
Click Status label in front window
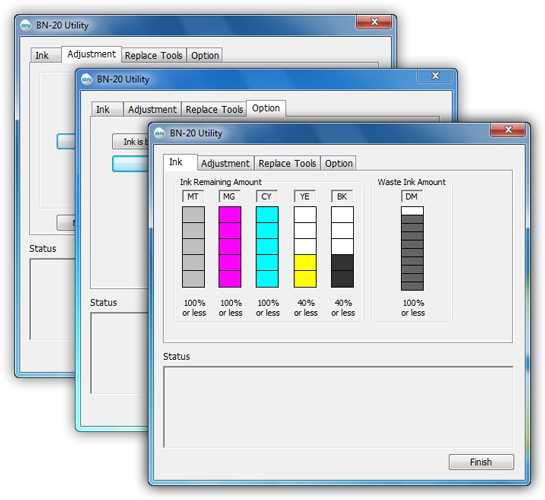click(x=177, y=356)
